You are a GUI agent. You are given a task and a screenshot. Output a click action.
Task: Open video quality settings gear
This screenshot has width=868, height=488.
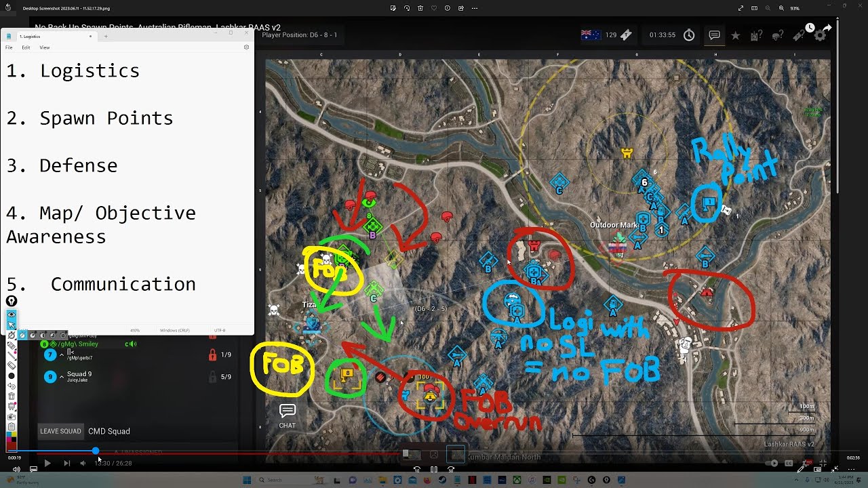tap(805, 463)
